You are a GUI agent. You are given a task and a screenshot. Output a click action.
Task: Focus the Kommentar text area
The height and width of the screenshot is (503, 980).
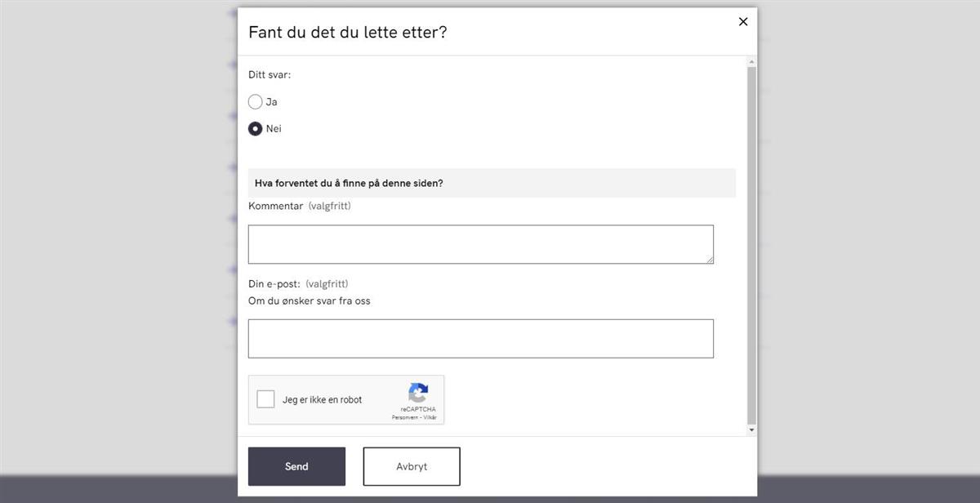pyautogui.click(x=480, y=244)
